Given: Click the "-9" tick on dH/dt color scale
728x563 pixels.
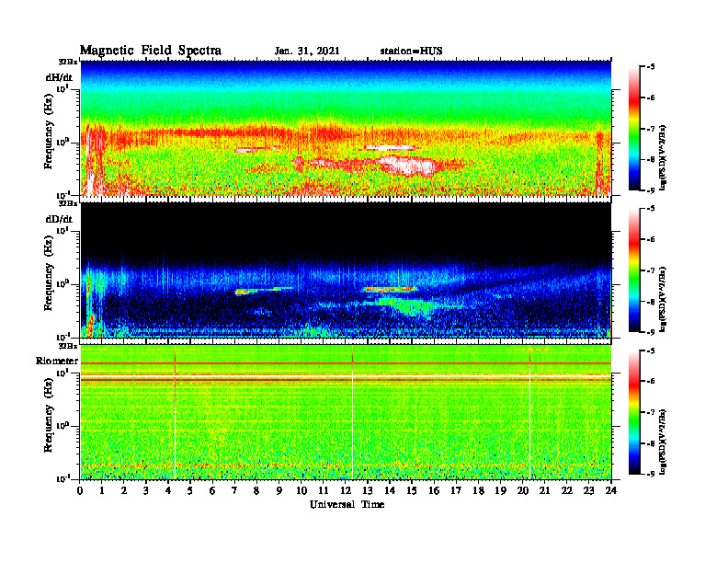Looking at the screenshot, I should tap(651, 190).
